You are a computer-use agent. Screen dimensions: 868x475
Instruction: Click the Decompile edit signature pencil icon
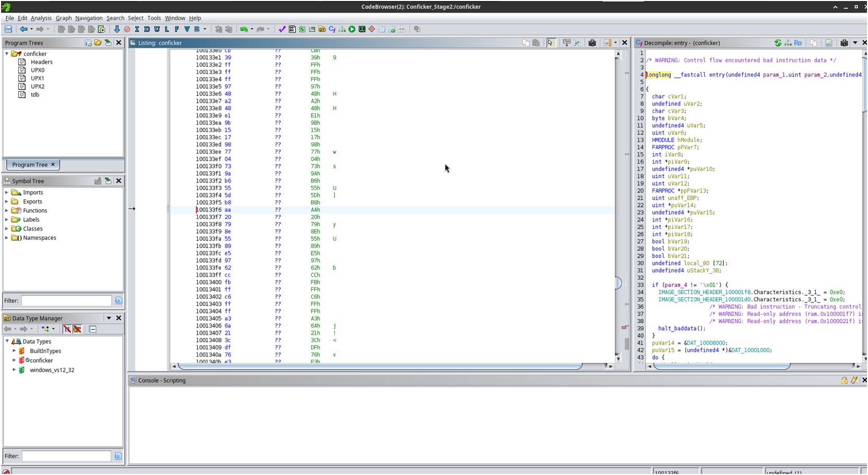(829, 43)
